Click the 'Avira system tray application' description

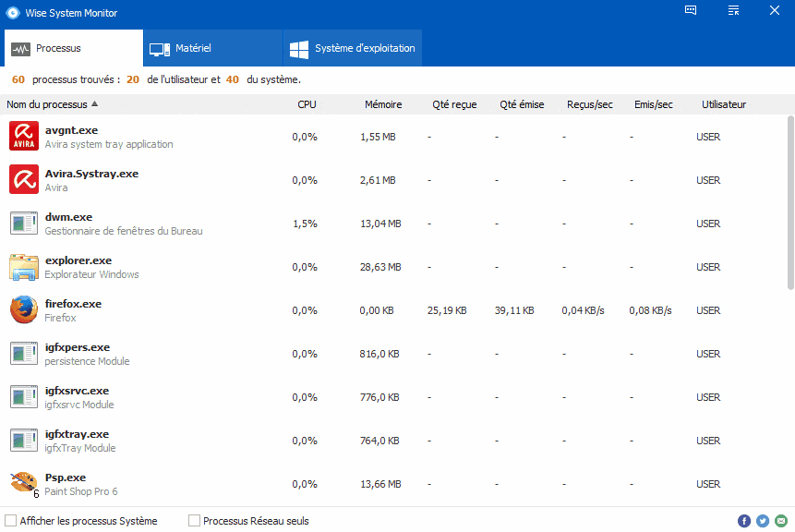(x=109, y=144)
